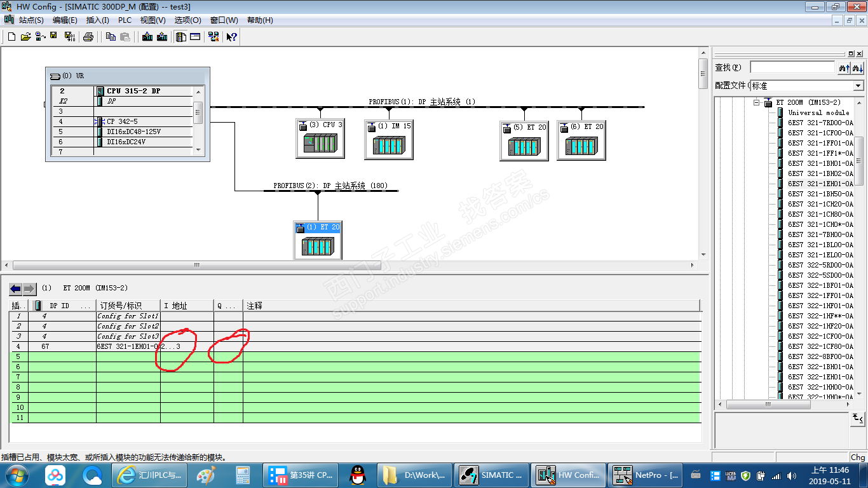Select catalog item 6ES7 321-1BH01-0A

point(820,163)
